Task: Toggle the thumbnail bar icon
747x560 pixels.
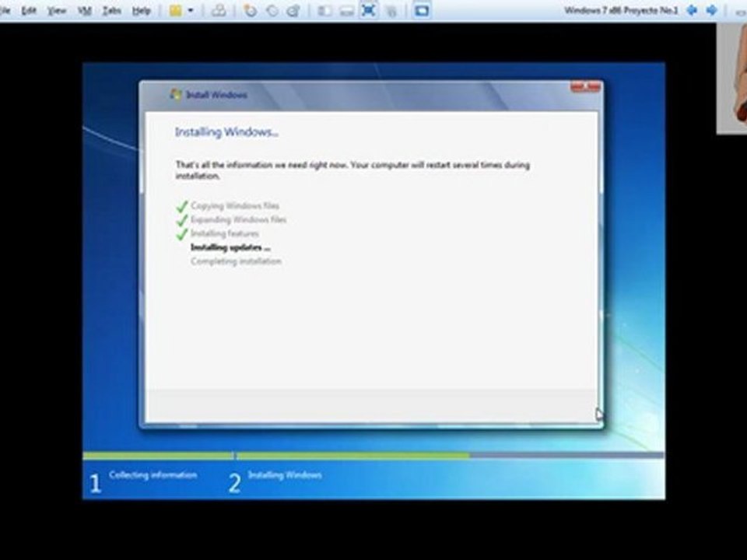Action: point(346,10)
